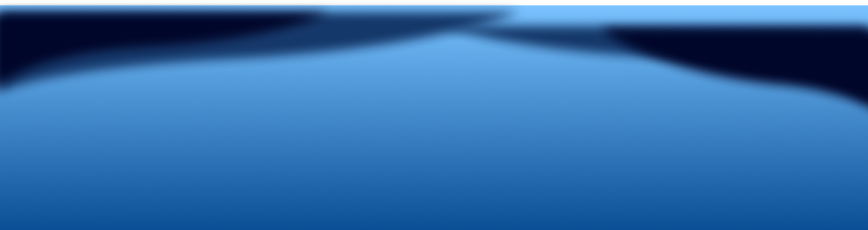Click the thin white strip along top edge
This screenshot has height=230, width=868.
(x=434, y=2)
